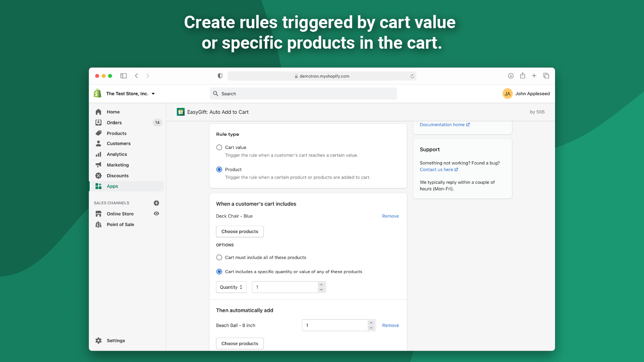Select the Cart value rule type

[219, 148]
